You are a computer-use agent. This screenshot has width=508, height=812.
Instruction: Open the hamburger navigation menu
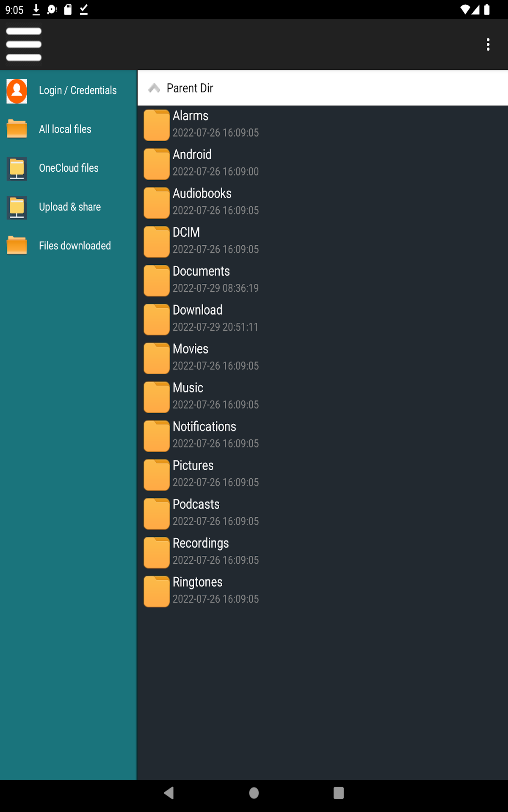24,44
